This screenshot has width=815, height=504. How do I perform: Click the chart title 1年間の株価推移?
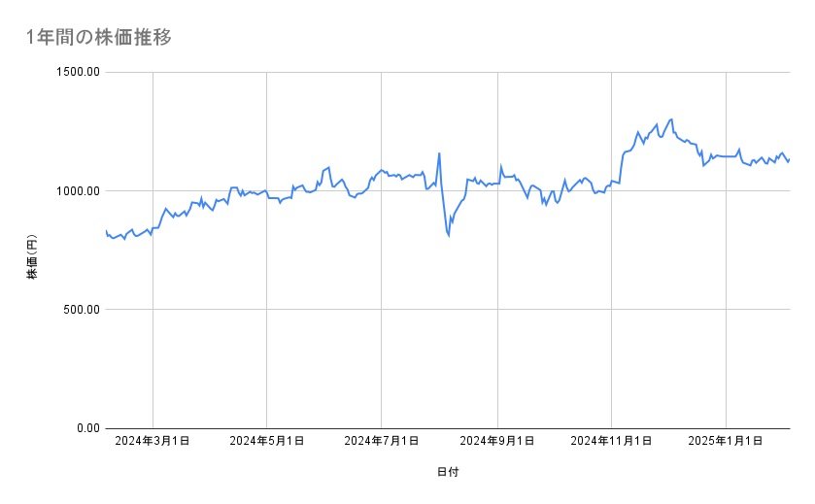tap(100, 38)
